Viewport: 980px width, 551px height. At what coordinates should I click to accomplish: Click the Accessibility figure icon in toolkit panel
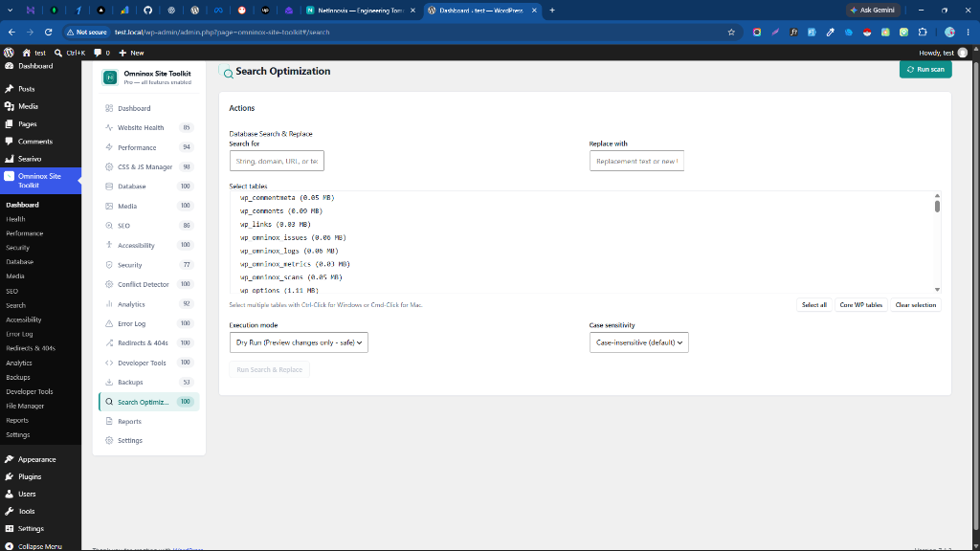(x=109, y=245)
